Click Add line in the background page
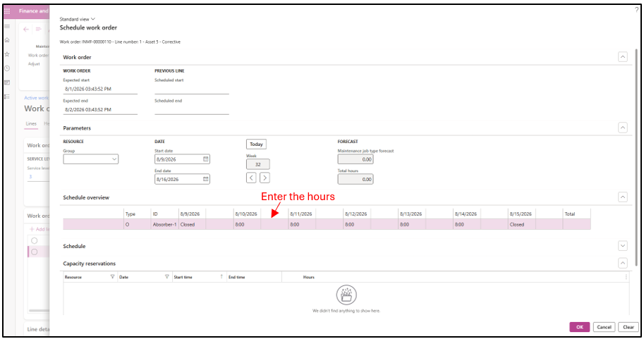This screenshot has height=339, width=644. [39, 230]
